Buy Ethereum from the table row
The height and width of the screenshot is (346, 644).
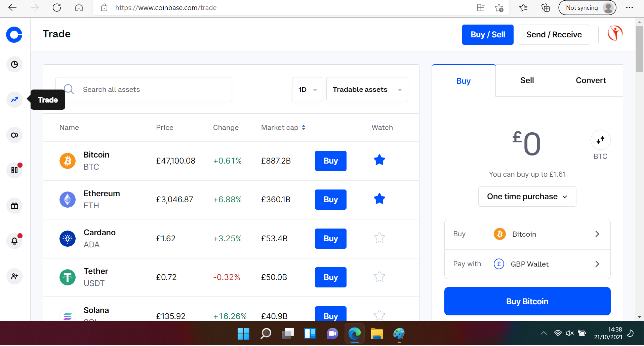click(x=331, y=200)
